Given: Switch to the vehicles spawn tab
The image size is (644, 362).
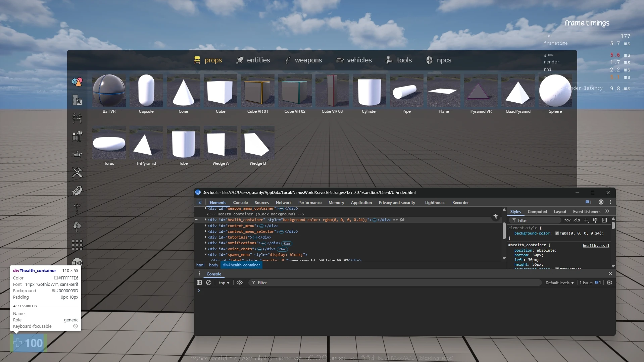Looking at the screenshot, I should pyautogui.click(x=354, y=60).
